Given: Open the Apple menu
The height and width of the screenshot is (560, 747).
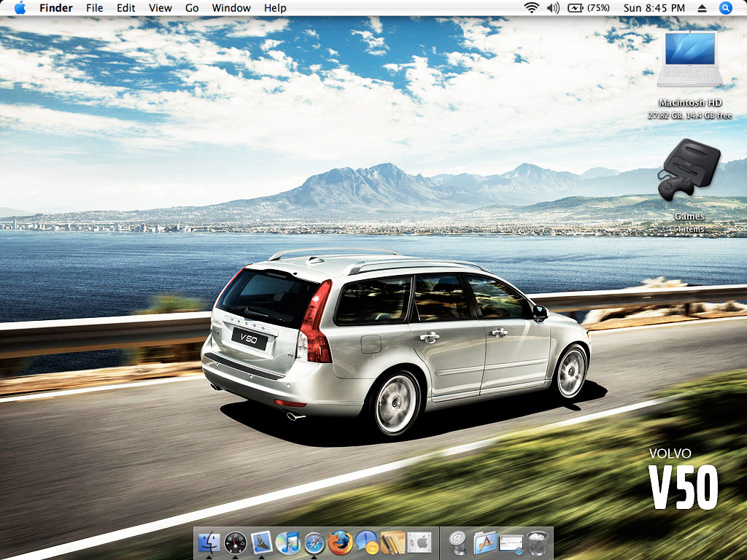Looking at the screenshot, I should tap(20, 7).
